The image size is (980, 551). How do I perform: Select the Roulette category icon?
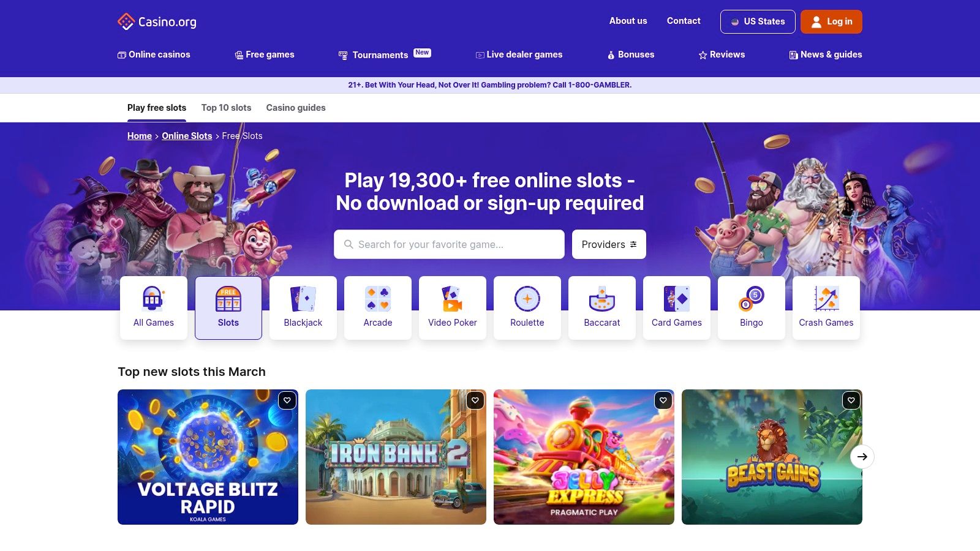[527, 300]
